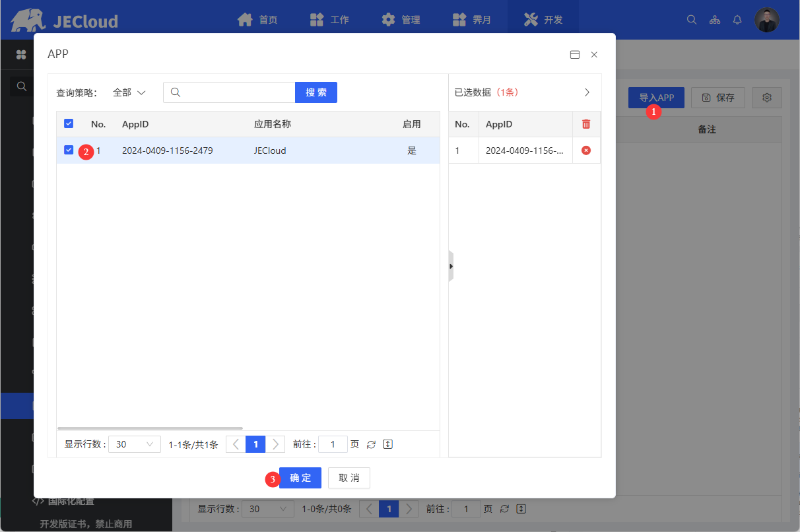Click the refresh icon in dialog pagination bar

point(371,445)
